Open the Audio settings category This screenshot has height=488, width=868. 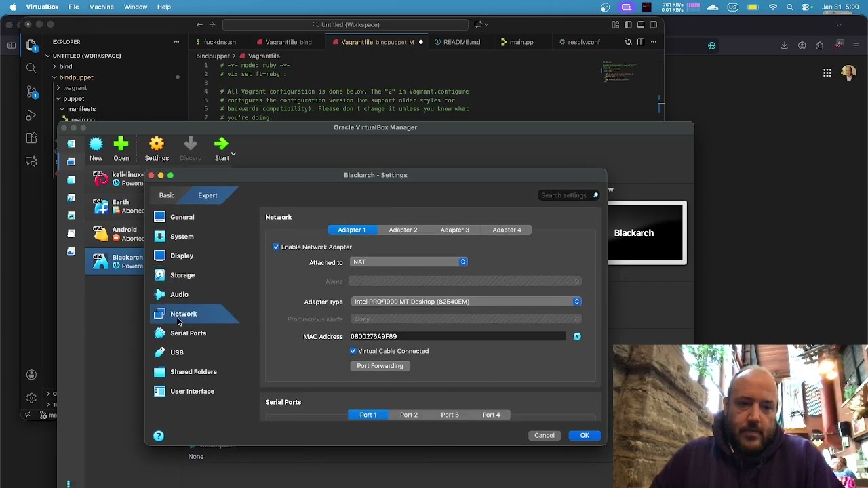[179, 294]
